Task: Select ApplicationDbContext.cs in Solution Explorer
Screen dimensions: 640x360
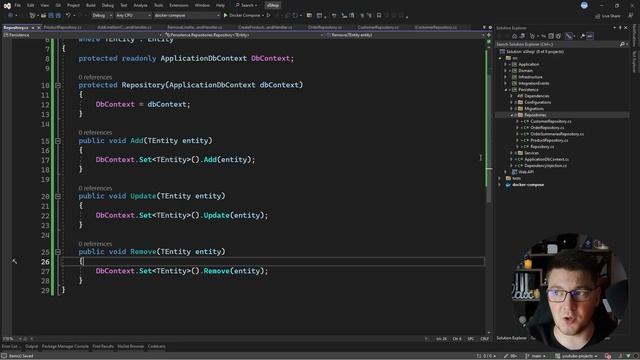Action: point(547,160)
